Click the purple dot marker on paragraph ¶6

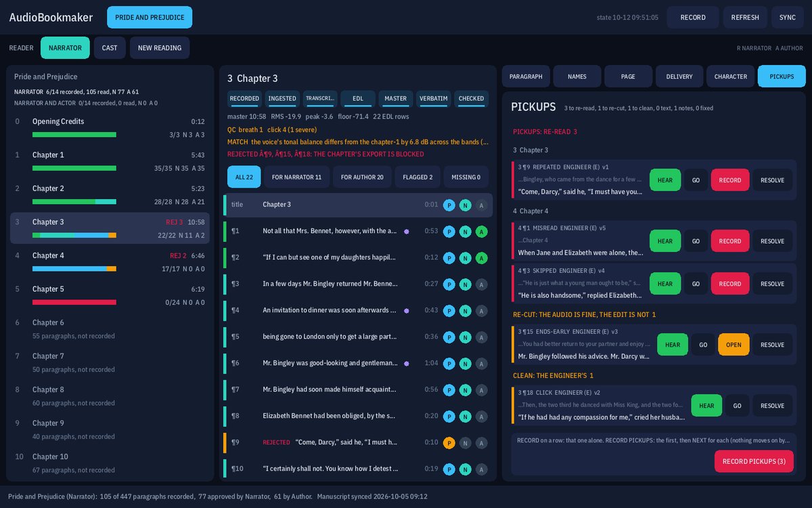405,364
